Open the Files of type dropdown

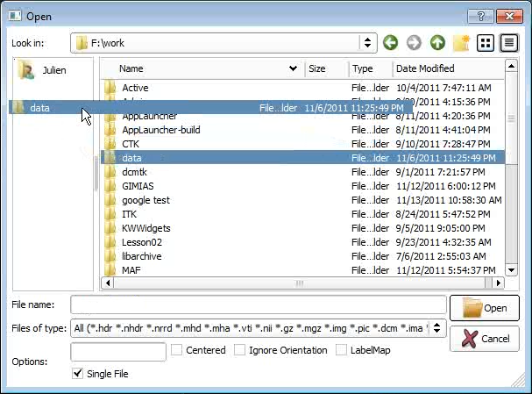tap(438, 328)
